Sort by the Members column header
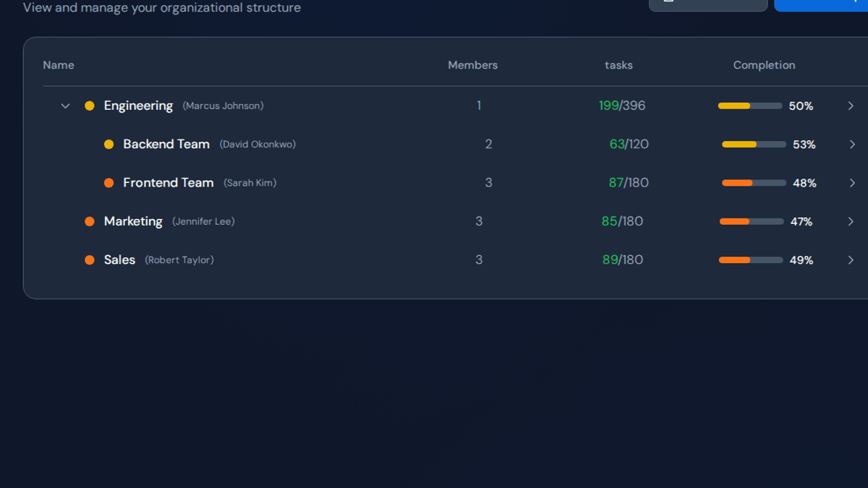This screenshot has width=868, height=488. pos(472,65)
